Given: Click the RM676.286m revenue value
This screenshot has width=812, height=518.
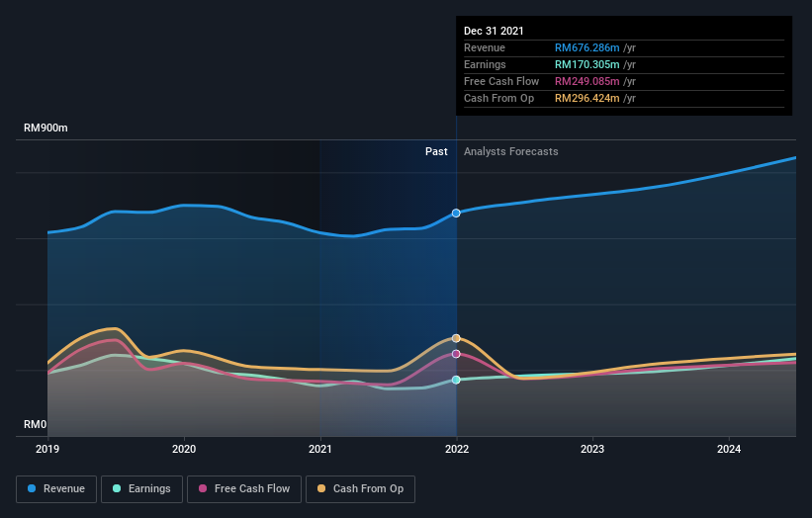Looking at the screenshot, I should pos(586,47).
